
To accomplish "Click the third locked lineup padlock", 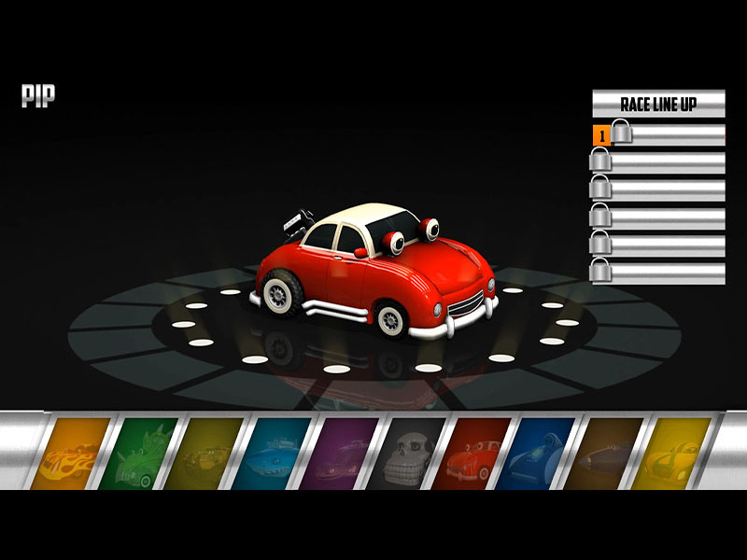I will [600, 187].
